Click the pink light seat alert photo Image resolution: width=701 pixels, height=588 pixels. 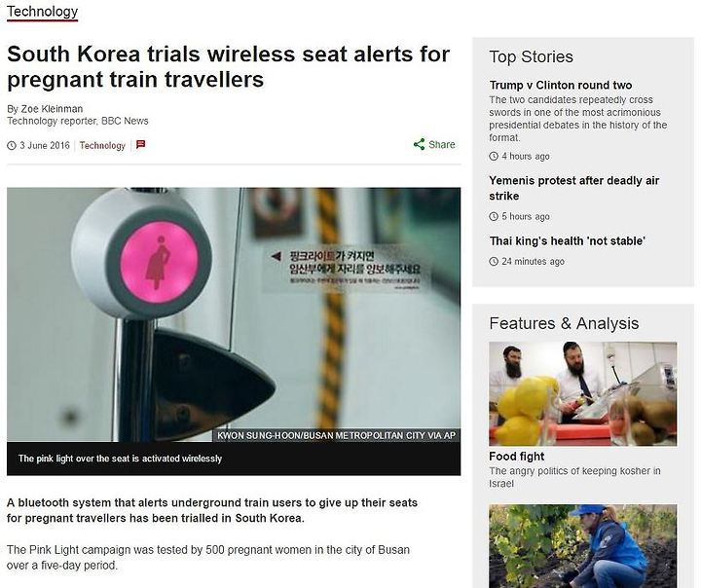(234, 314)
